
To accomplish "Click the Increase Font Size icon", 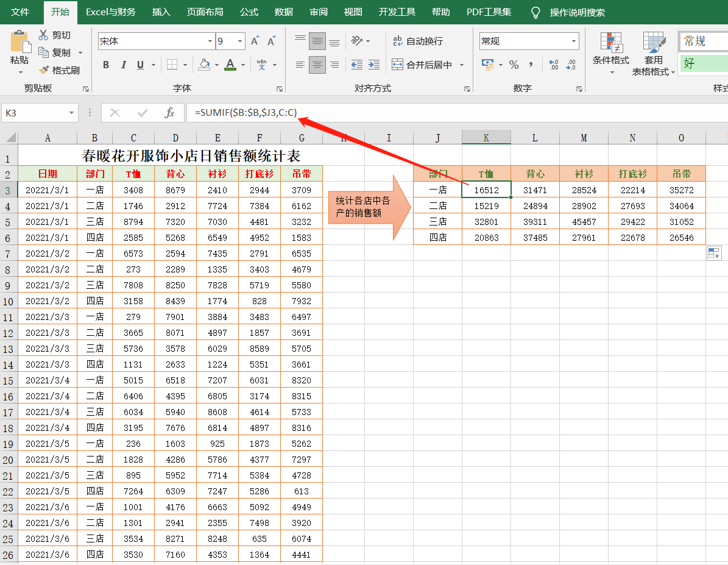I will coord(255,41).
